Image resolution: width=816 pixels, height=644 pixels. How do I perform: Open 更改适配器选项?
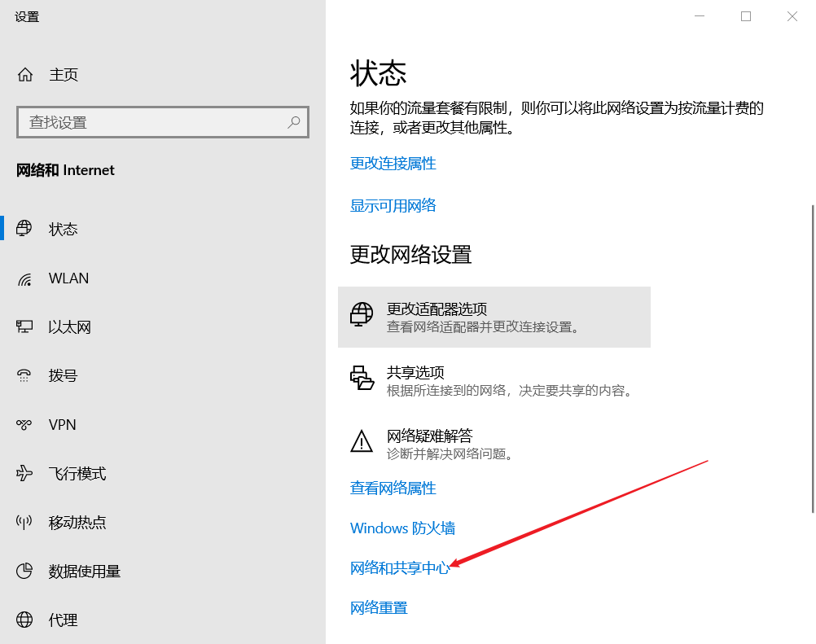click(494, 317)
